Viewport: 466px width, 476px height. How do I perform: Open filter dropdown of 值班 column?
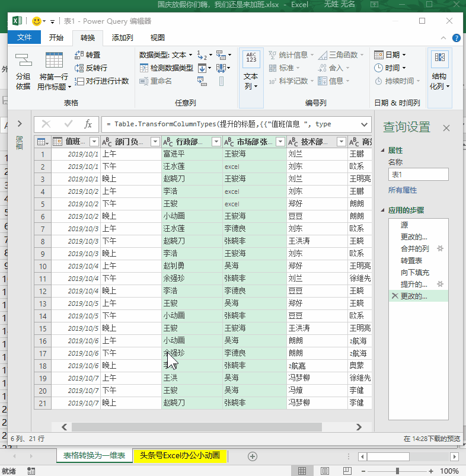pos(94,142)
